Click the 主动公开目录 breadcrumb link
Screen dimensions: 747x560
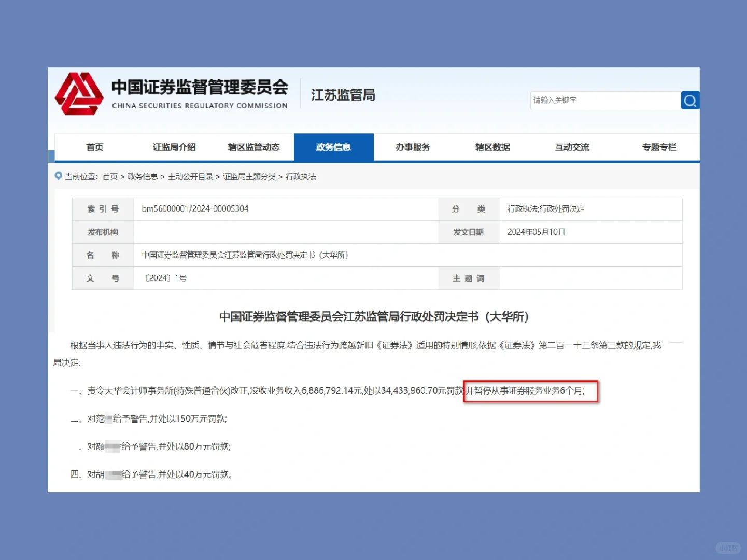coord(190,177)
